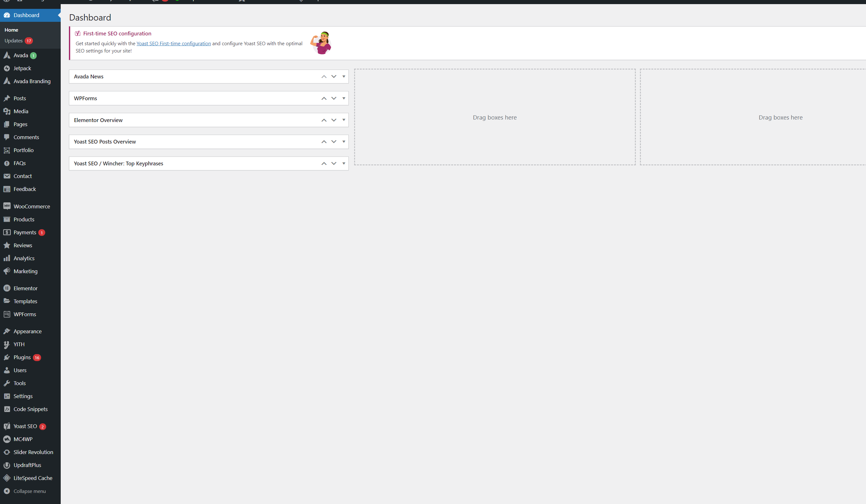This screenshot has width=866, height=504.
Task: Click the Avada Branding icon in sidebar
Action: (x=7, y=81)
